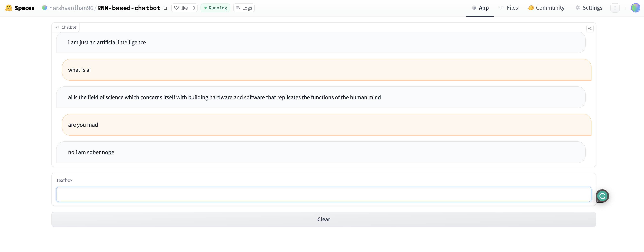This screenshot has height=252, width=644.
Task: Click the Hugging Face Spaces logo
Action: coord(9,8)
